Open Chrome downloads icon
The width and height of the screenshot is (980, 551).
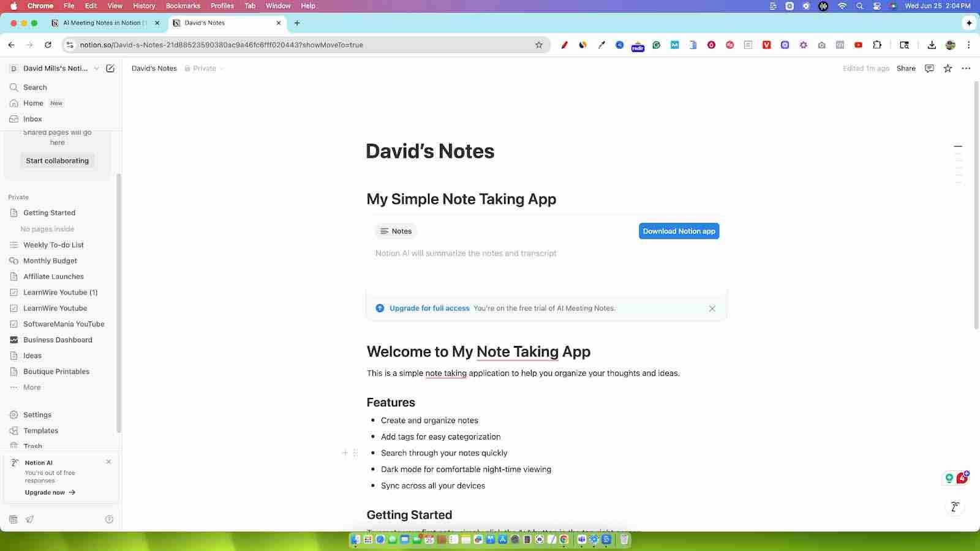click(932, 45)
